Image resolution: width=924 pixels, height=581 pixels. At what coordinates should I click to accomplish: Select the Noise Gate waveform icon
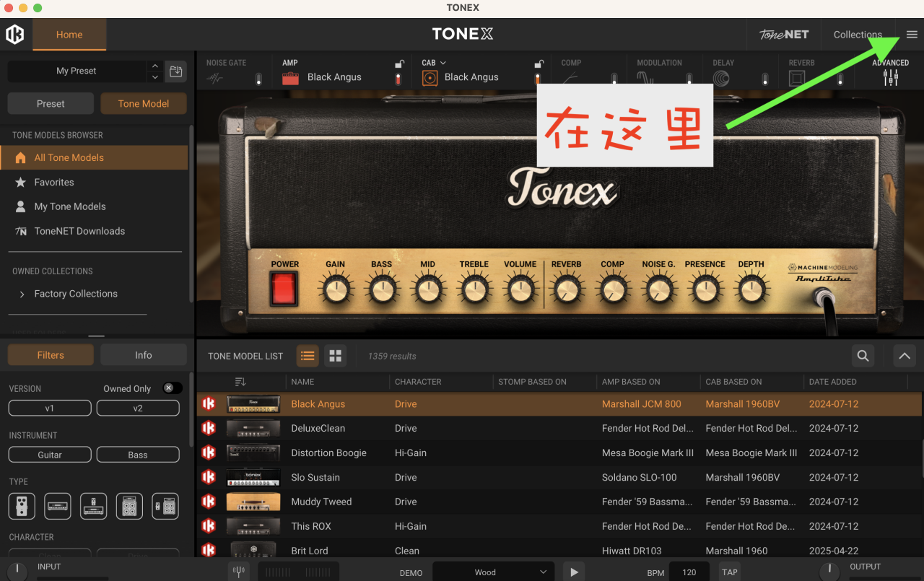[x=215, y=79]
